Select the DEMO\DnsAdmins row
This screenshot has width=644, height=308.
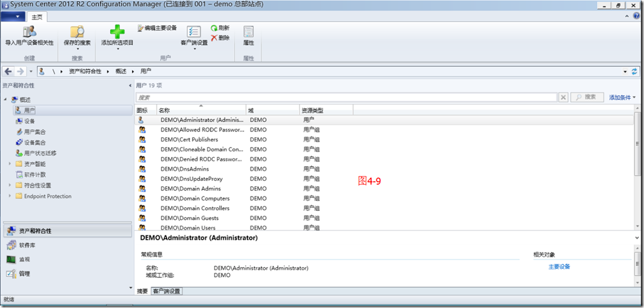[x=385, y=169]
